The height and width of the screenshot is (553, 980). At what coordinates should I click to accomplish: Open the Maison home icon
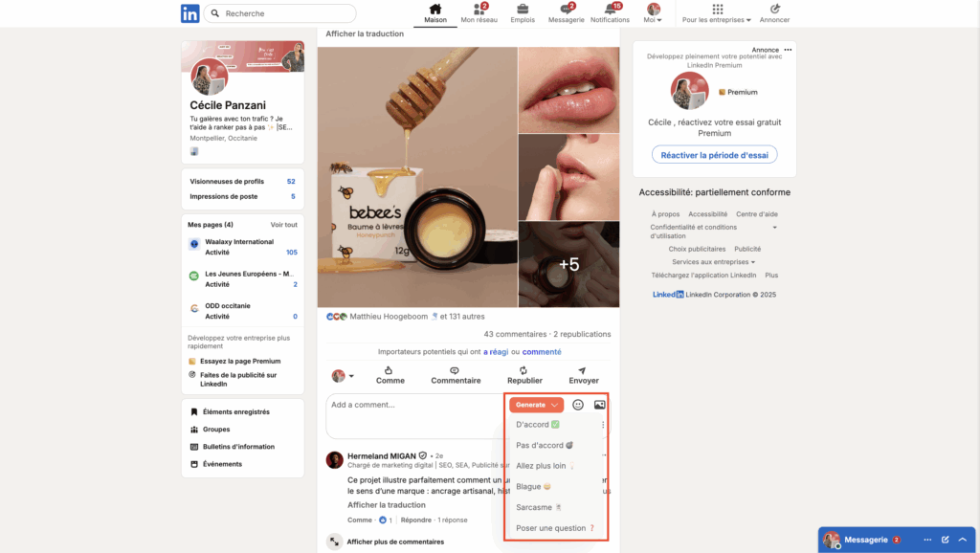435,11
